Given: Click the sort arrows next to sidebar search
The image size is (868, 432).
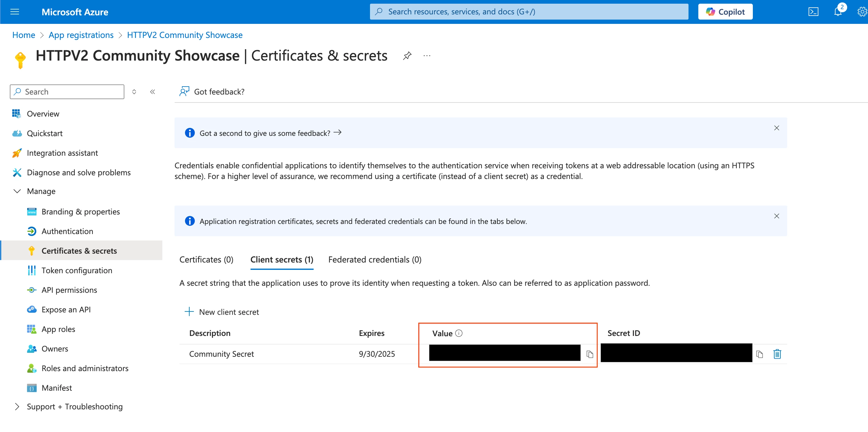Looking at the screenshot, I should [x=134, y=91].
